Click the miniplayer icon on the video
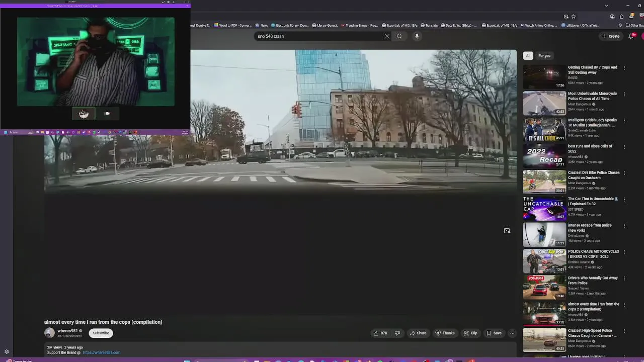Viewport: 644px width, 362px height. 507,231
